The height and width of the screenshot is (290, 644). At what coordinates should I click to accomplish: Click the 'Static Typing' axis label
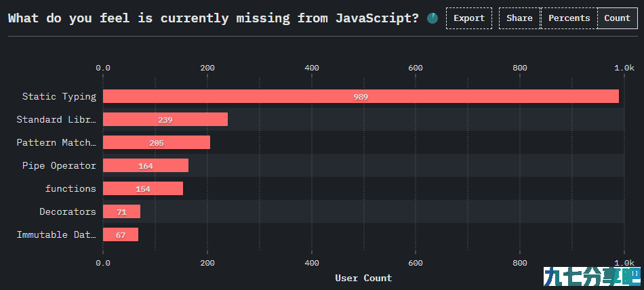(59, 96)
